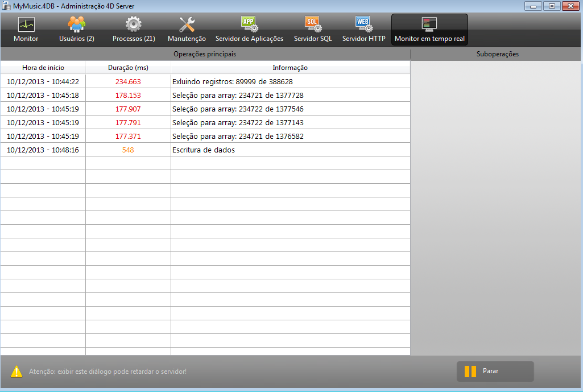Click duration value 177.907

click(128, 109)
